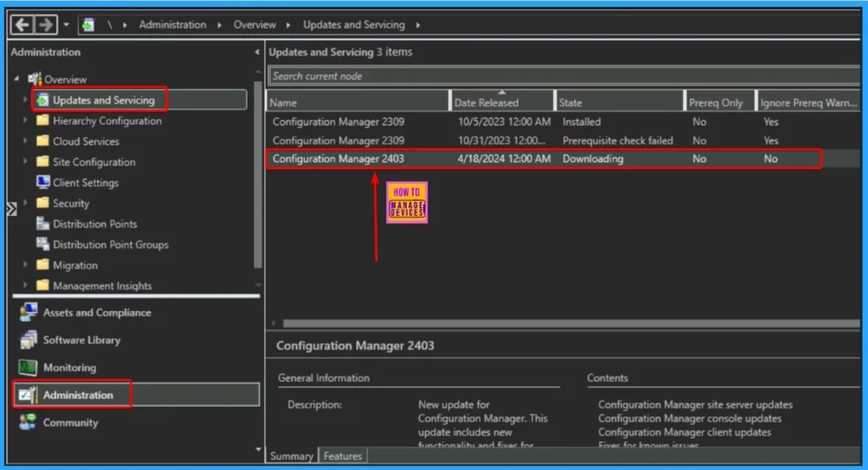Click the Downloading state cell
The image size is (868, 470).
point(593,158)
